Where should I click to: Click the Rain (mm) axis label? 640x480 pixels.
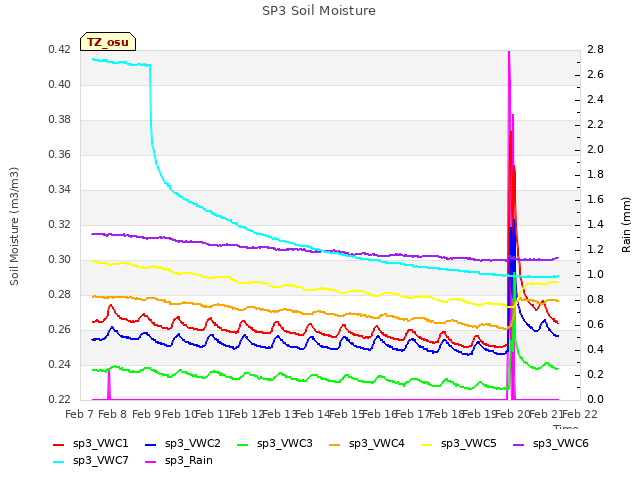pyautogui.click(x=626, y=225)
